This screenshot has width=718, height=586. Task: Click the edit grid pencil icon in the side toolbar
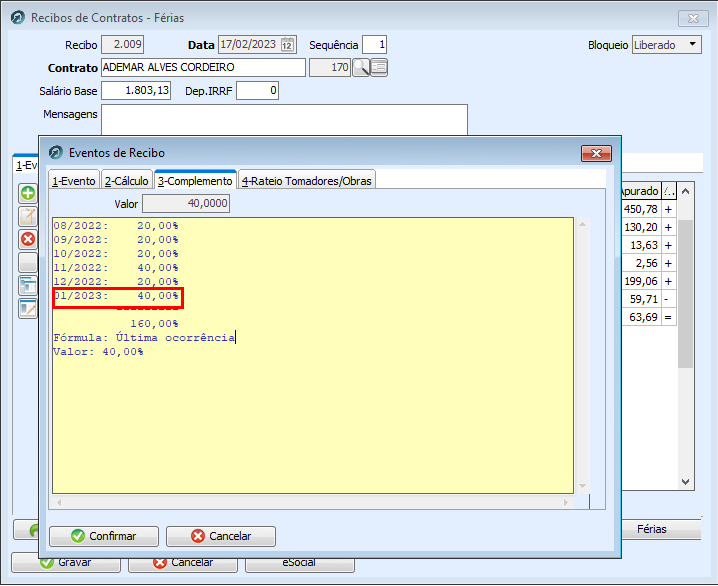tap(28, 309)
